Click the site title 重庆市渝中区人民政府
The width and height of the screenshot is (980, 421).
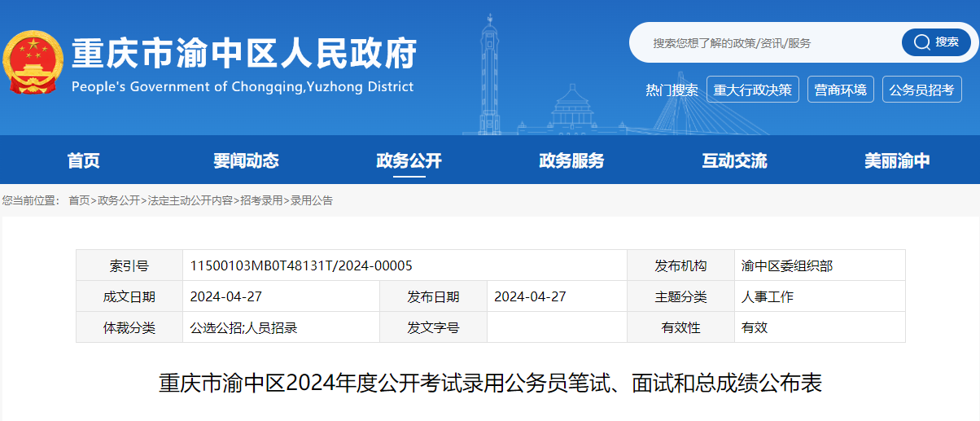[x=244, y=53]
